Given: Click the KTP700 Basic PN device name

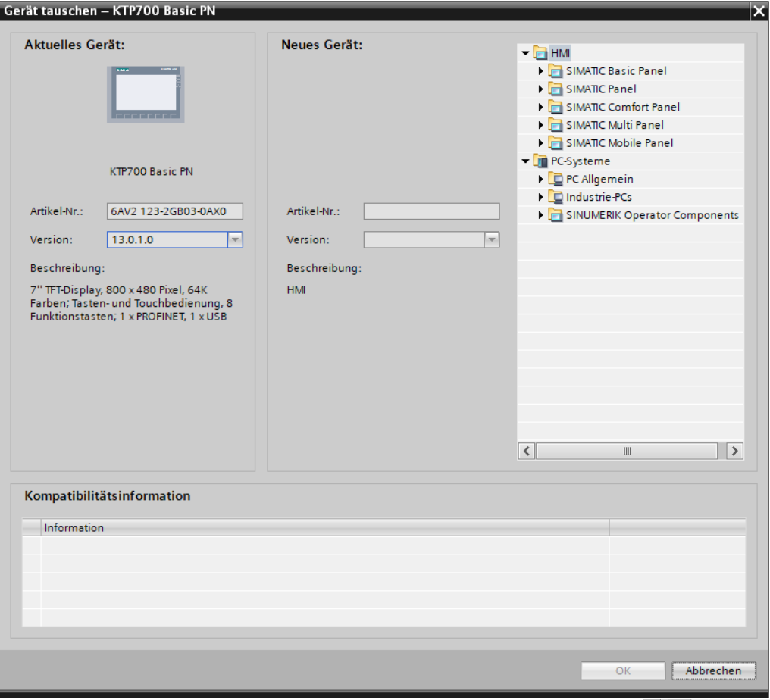Looking at the screenshot, I should [152, 172].
